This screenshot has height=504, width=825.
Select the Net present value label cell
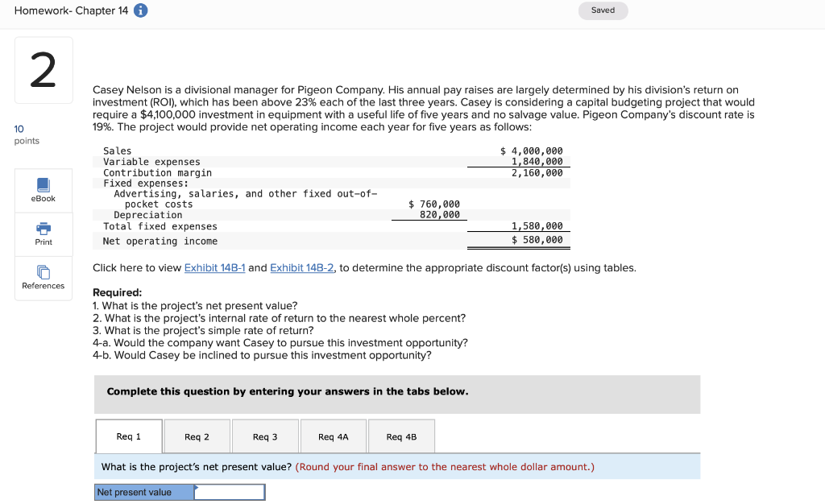(x=143, y=492)
